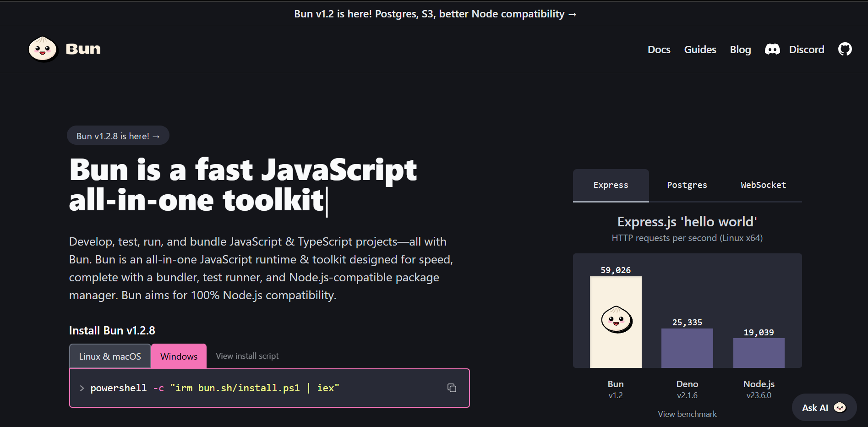Open Bun v1.2 announcement banner
Image resolution: width=868 pixels, height=427 pixels.
[x=435, y=14]
